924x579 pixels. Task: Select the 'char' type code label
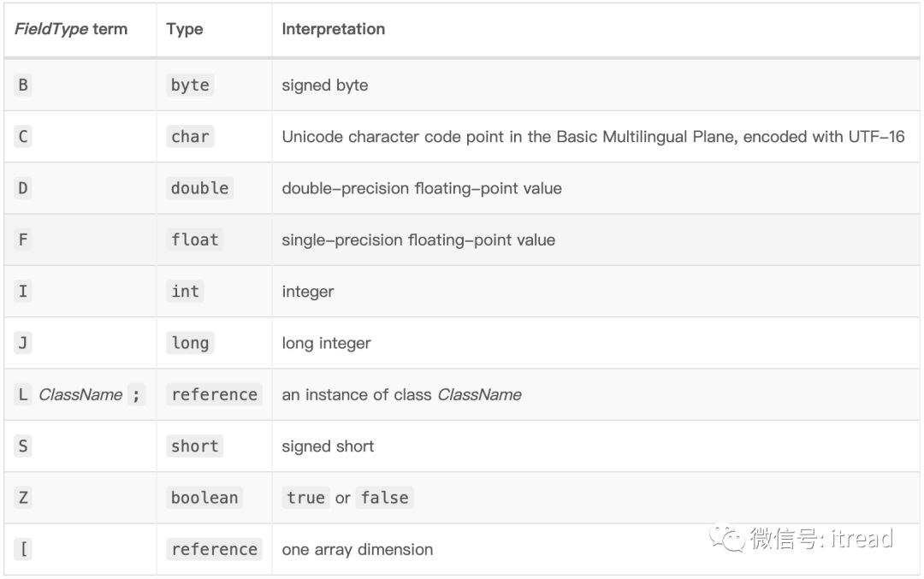[190, 137]
